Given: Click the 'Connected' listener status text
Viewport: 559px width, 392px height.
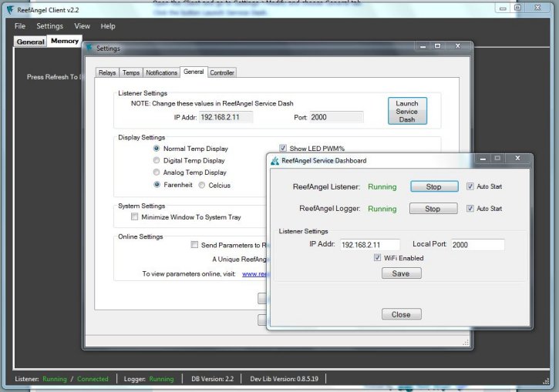Looking at the screenshot, I should coord(93,379).
